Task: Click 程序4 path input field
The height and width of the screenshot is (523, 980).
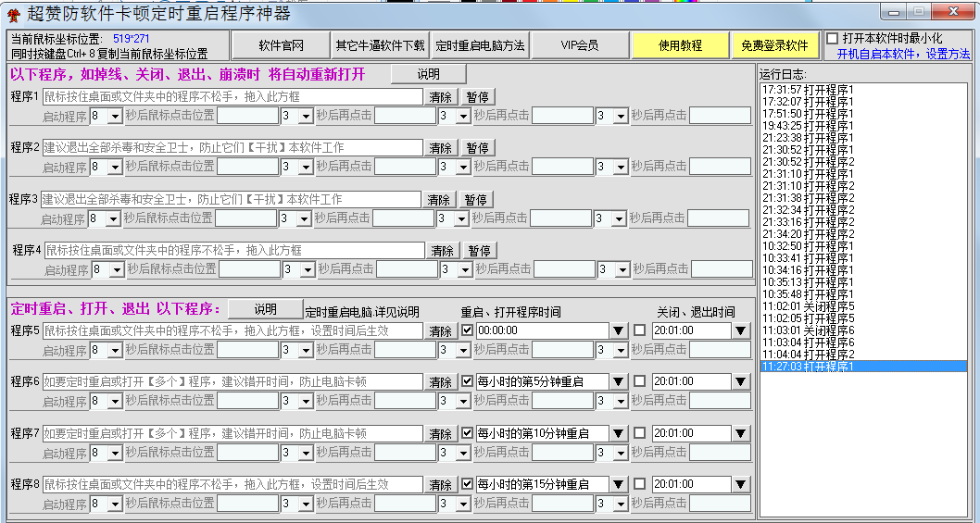Action: point(234,251)
